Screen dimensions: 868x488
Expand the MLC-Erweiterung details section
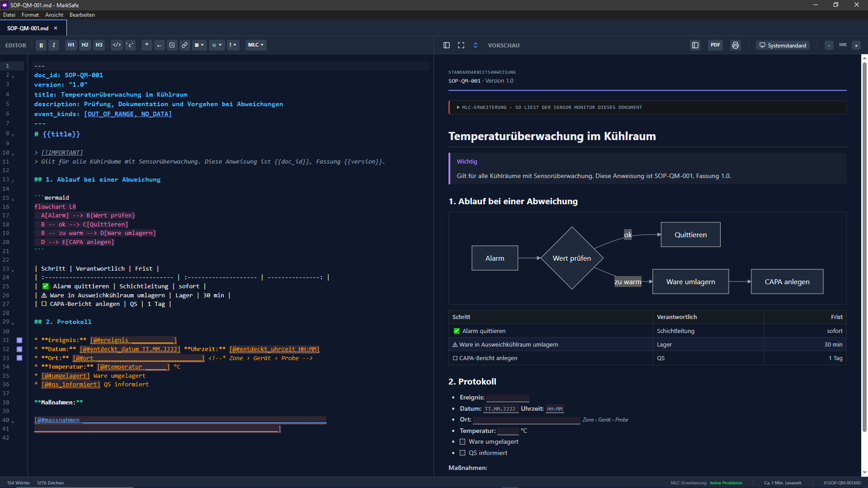pyautogui.click(x=647, y=108)
